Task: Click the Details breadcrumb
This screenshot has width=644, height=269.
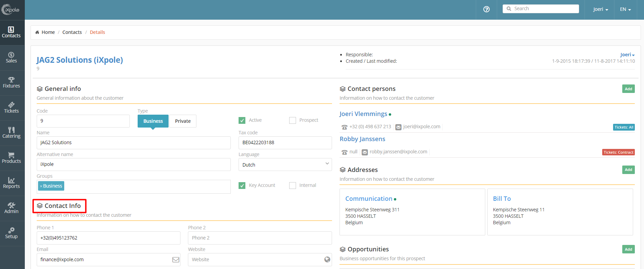Action: [98, 32]
